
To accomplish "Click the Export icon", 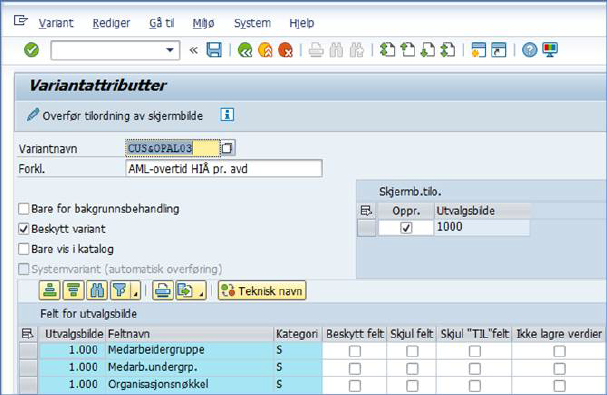I will [186, 290].
